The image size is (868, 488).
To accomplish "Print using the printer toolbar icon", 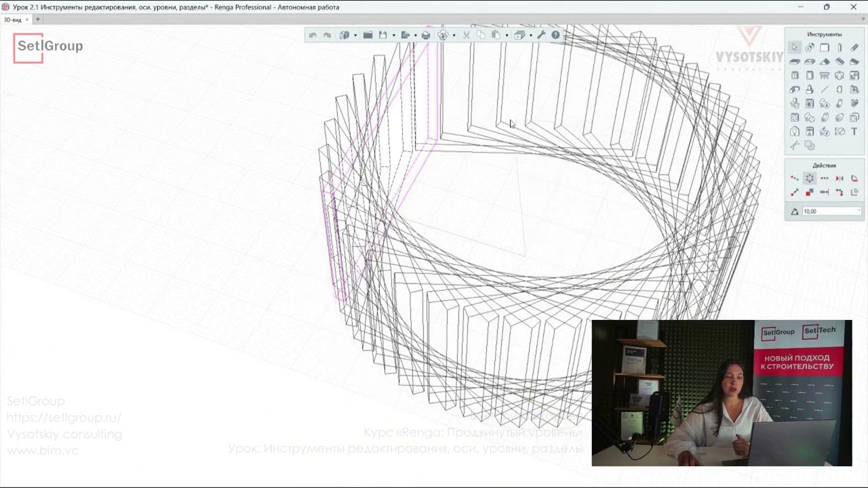I will (x=426, y=35).
